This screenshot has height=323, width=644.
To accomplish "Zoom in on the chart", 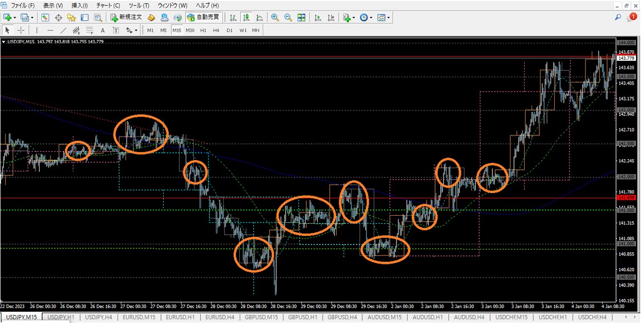I will [275, 17].
